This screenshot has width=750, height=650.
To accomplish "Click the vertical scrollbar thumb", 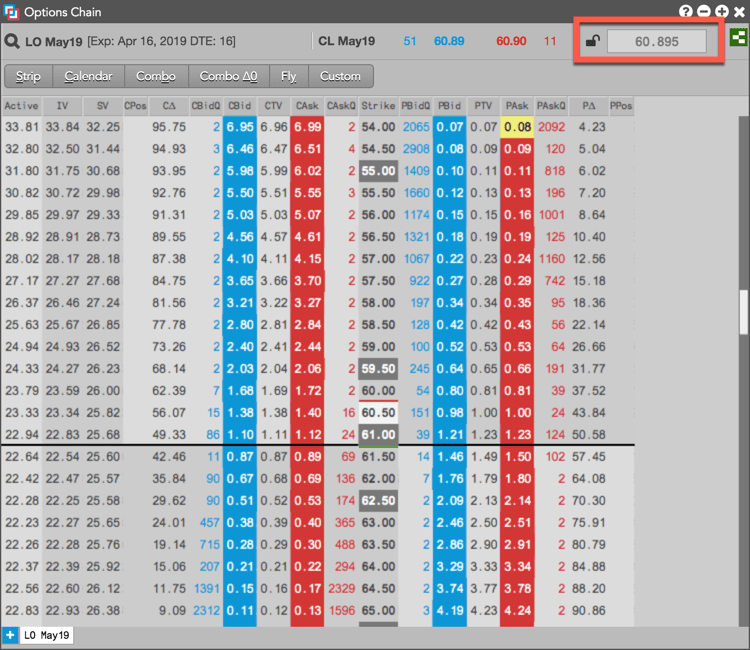I will (x=743, y=312).
